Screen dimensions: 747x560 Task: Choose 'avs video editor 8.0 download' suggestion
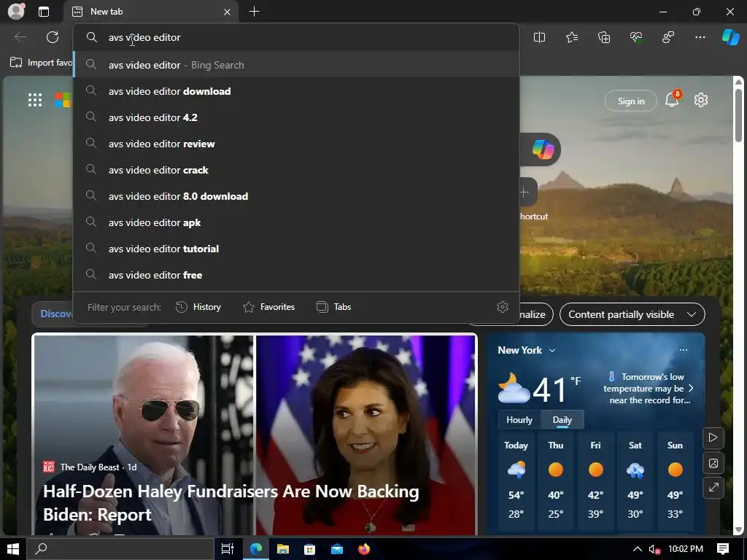296,196
